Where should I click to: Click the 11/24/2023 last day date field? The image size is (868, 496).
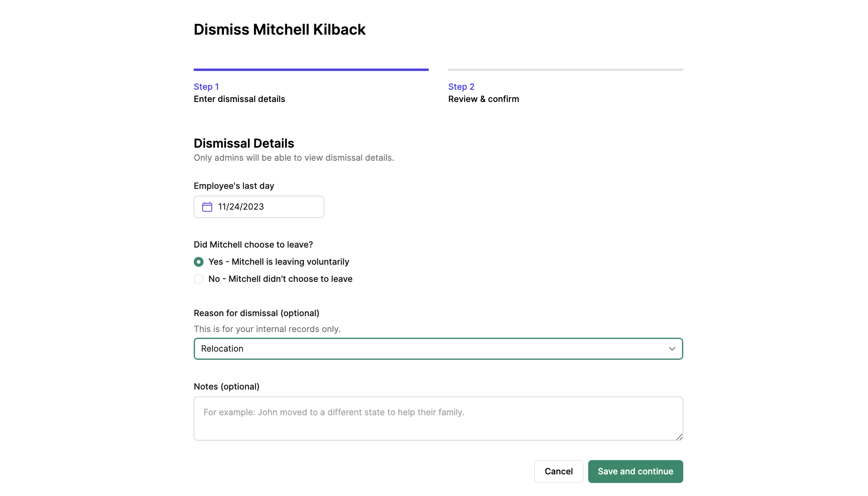259,207
